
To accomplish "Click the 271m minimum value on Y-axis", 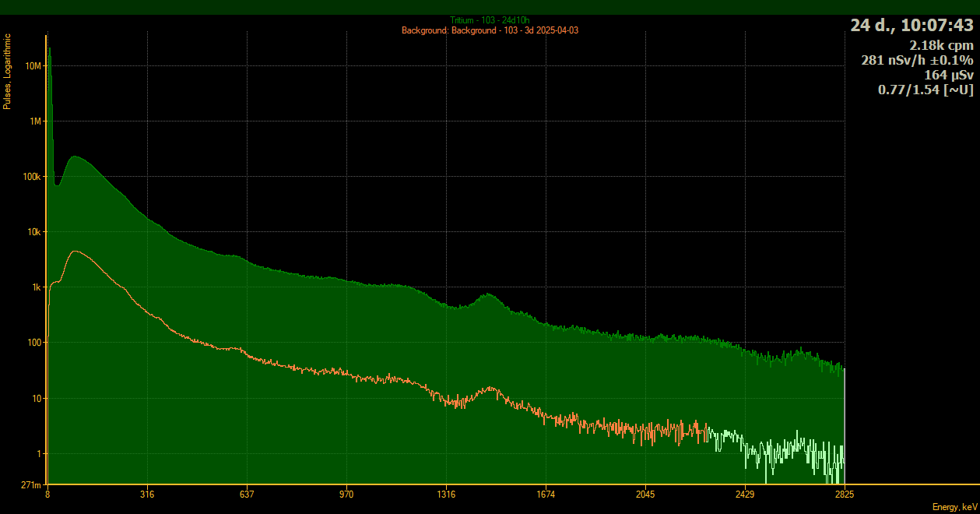I will (x=31, y=485).
